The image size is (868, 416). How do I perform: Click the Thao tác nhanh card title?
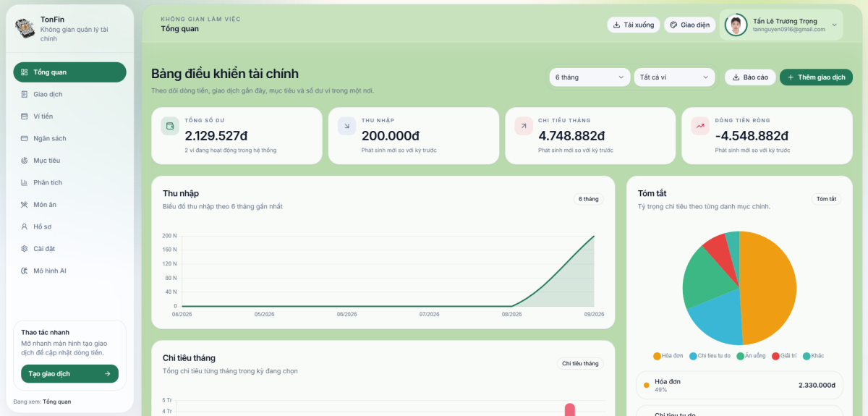click(45, 332)
